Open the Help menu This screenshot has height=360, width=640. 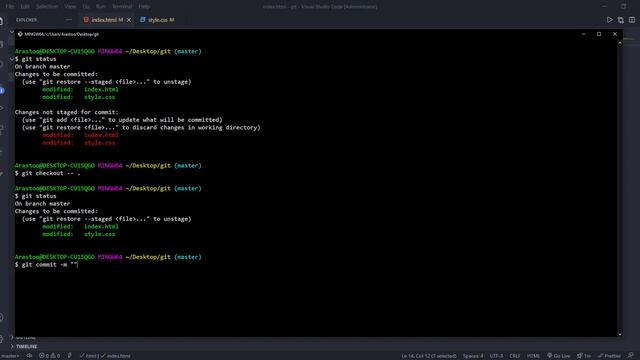point(144,7)
